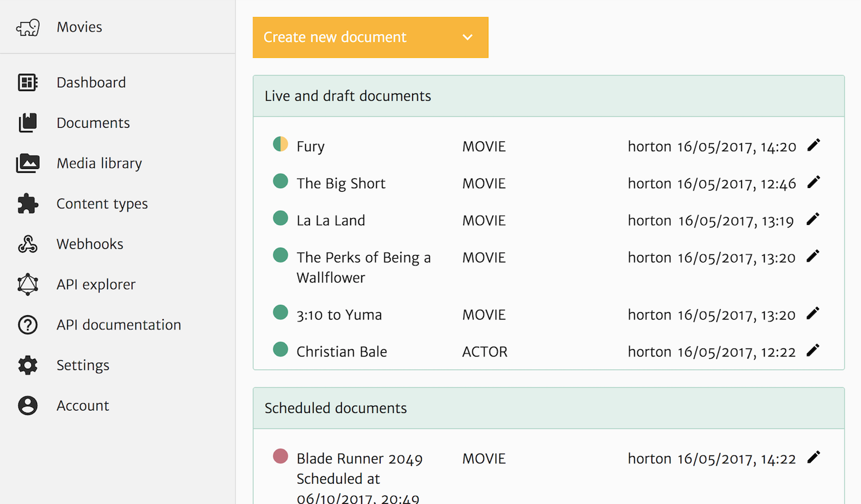Screen dimensions: 861x504
Task: Expand the Create new document chevron
Action: tap(467, 37)
